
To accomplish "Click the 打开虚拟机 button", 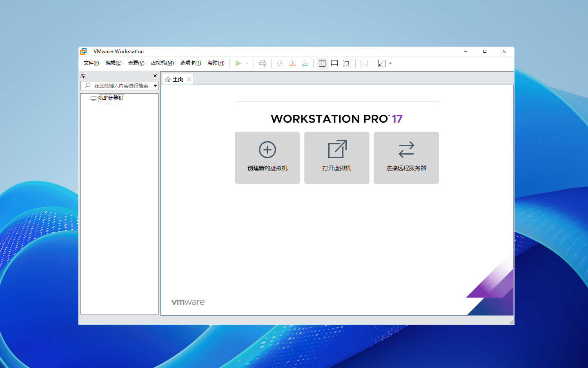I will (x=337, y=158).
